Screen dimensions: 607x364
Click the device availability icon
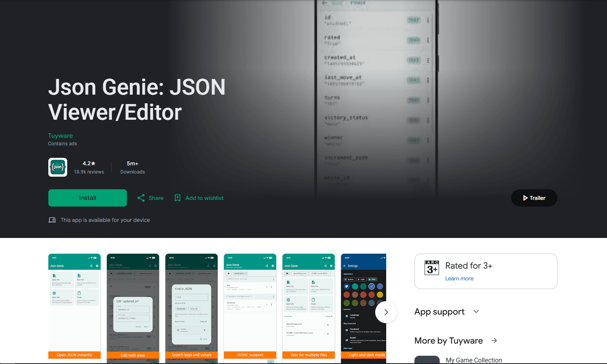(x=52, y=220)
